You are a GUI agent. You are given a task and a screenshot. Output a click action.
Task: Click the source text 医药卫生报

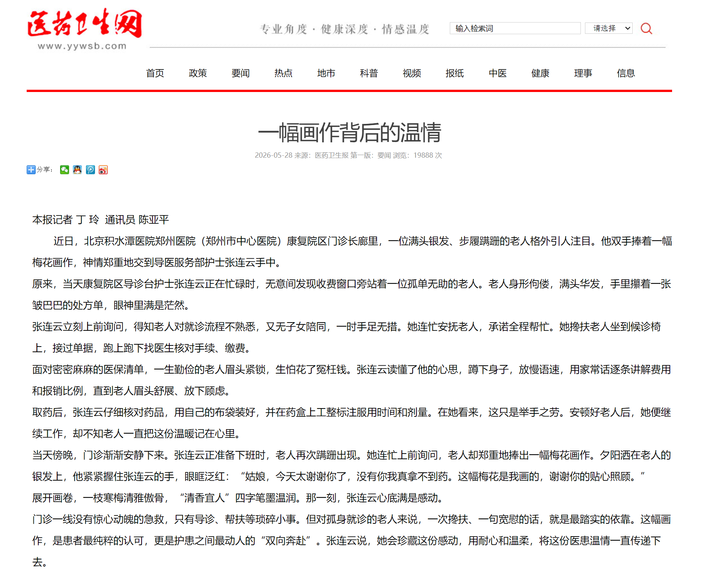point(332,155)
